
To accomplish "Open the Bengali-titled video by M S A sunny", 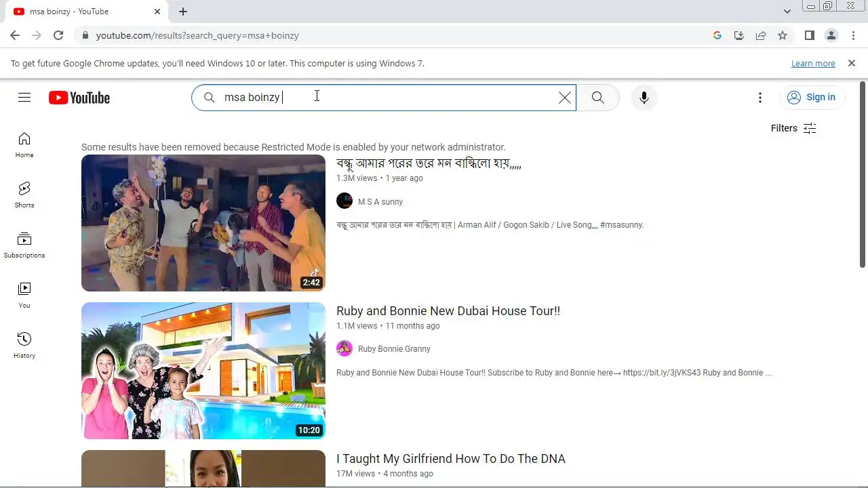I will click(429, 163).
